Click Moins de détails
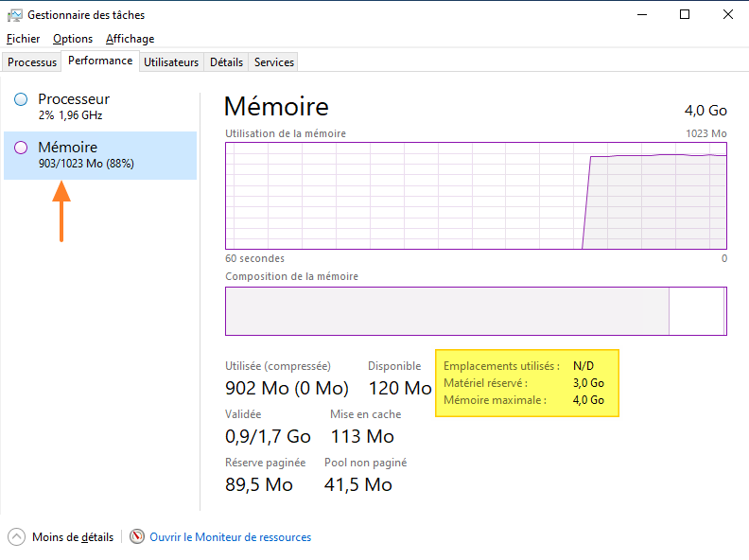 click(x=72, y=537)
